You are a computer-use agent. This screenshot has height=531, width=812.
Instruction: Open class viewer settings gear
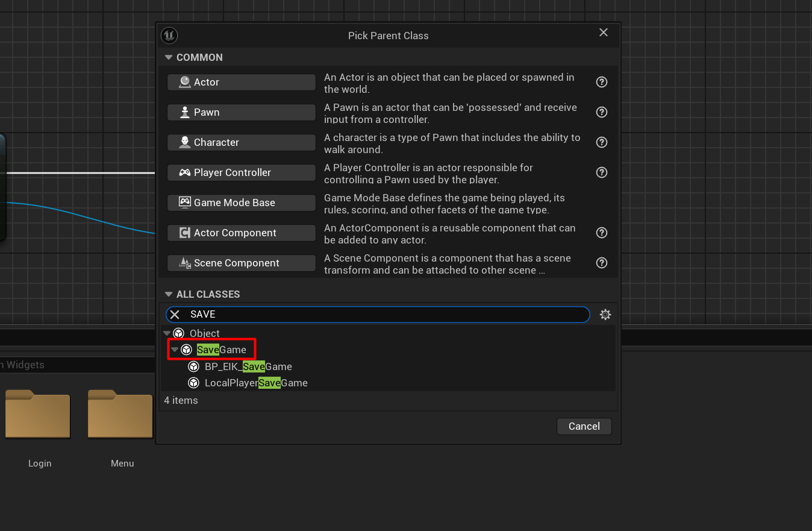[605, 315]
